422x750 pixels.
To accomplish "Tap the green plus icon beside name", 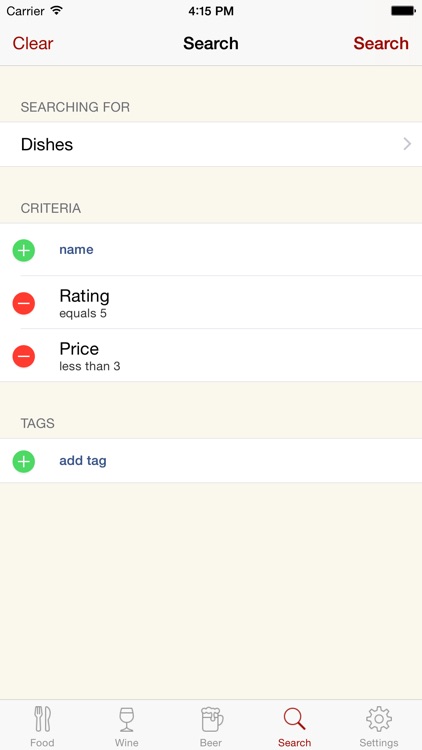I will point(23,250).
